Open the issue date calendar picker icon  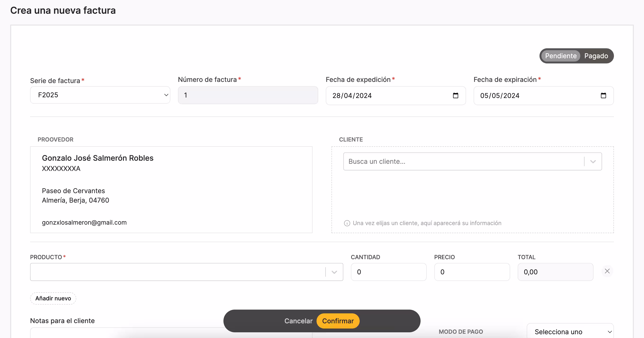pyautogui.click(x=455, y=95)
